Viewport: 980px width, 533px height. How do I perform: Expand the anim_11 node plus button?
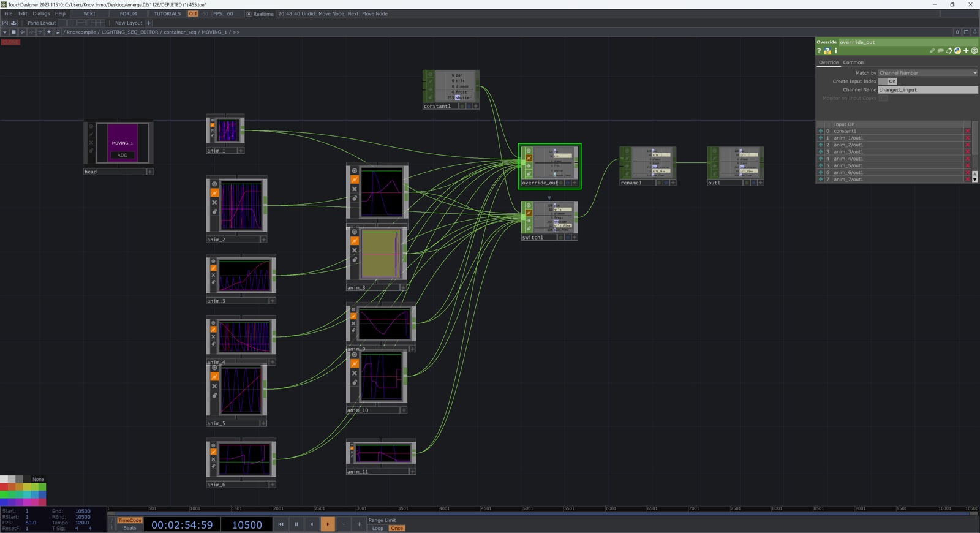tap(412, 472)
